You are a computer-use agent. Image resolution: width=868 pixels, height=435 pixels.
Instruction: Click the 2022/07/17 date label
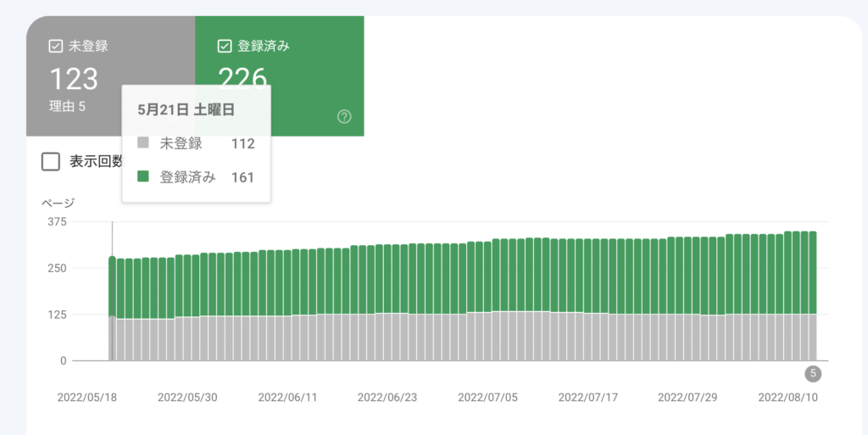[x=588, y=398]
